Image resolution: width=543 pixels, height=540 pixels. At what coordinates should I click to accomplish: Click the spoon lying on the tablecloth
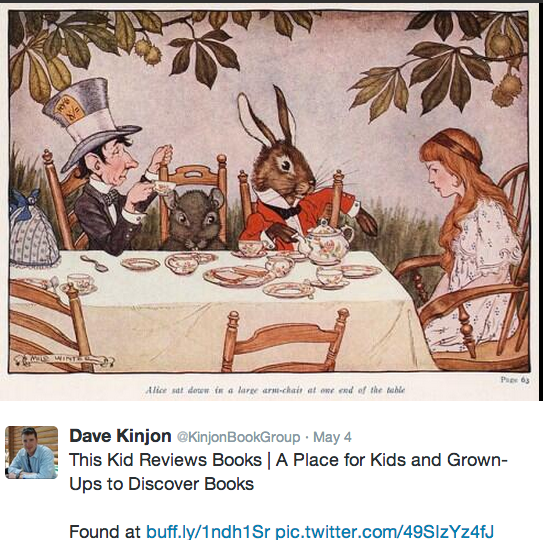pyautogui.click(x=94, y=263)
